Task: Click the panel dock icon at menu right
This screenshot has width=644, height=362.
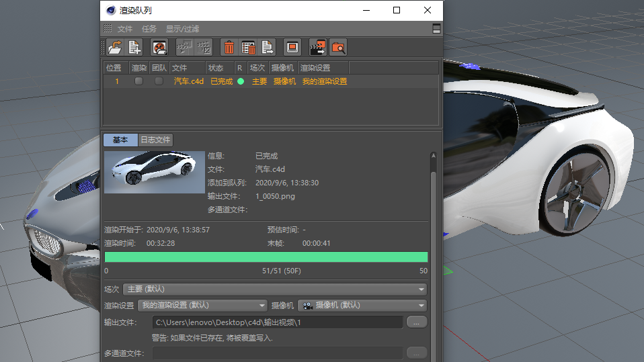Action: pyautogui.click(x=436, y=28)
